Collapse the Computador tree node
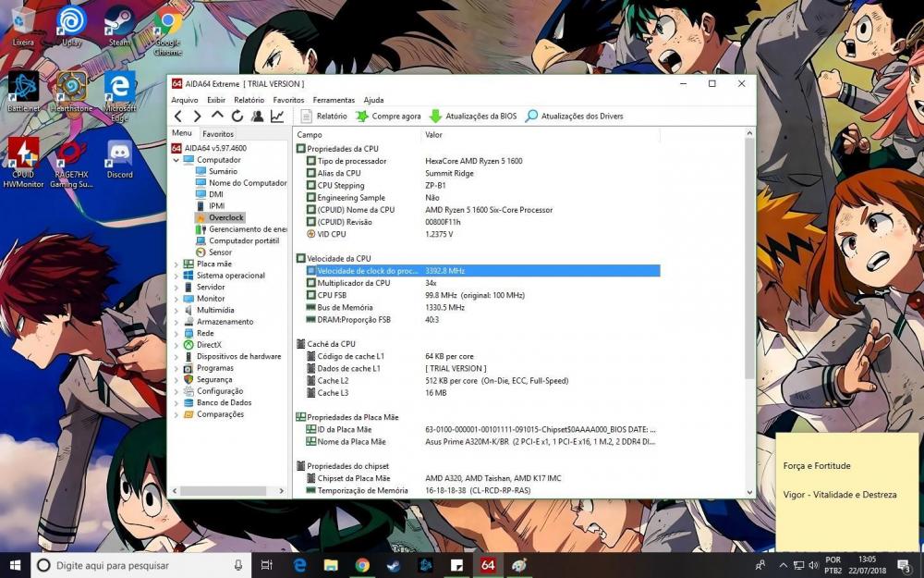This screenshot has height=578, width=924. (176, 160)
